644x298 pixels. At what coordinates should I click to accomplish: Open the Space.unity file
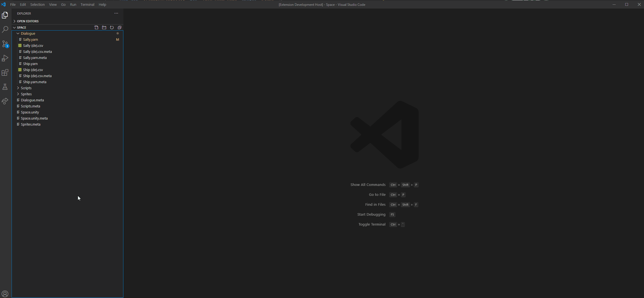pos(30,112)
